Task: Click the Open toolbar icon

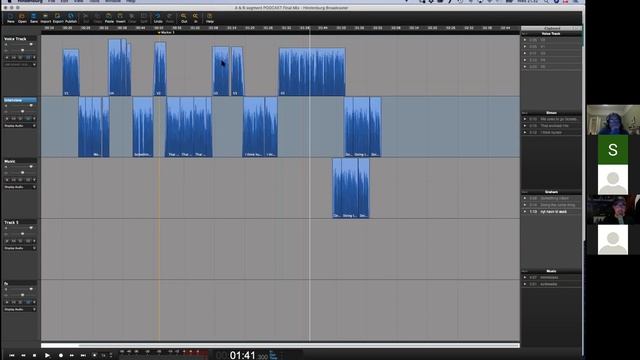Action: click(x=22, y=18)
